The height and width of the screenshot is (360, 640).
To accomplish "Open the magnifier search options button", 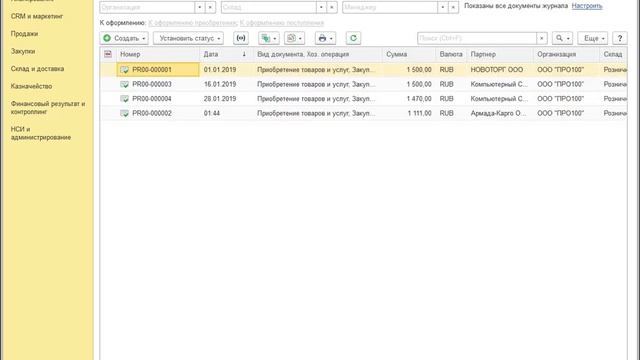I will (562, 38).
